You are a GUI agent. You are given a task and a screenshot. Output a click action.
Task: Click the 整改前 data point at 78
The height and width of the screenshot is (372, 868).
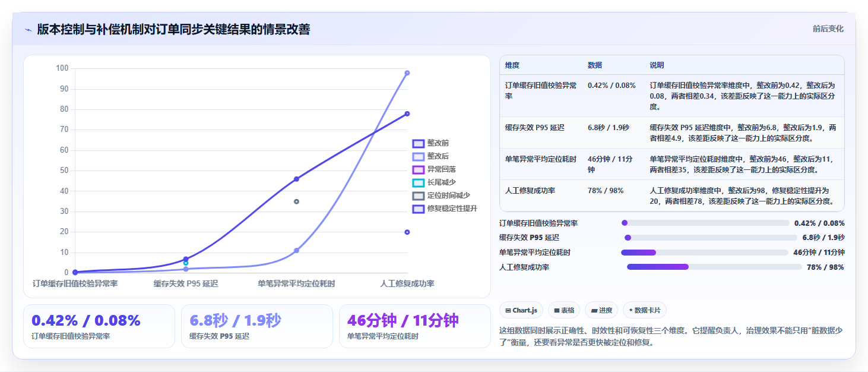pos(407,114)
